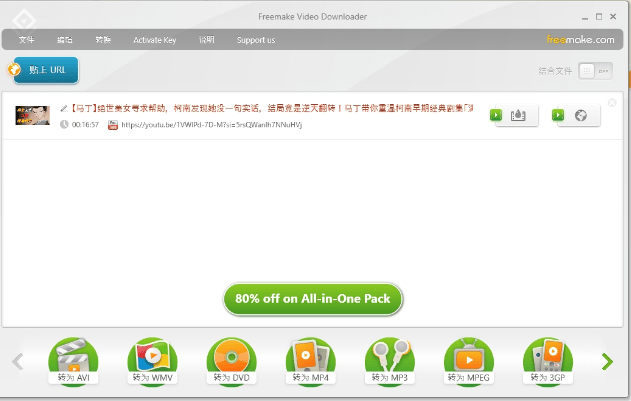Open the Support us menu
Image resolution: width=631 pixels, height=401 pixels.
point(256,40)
